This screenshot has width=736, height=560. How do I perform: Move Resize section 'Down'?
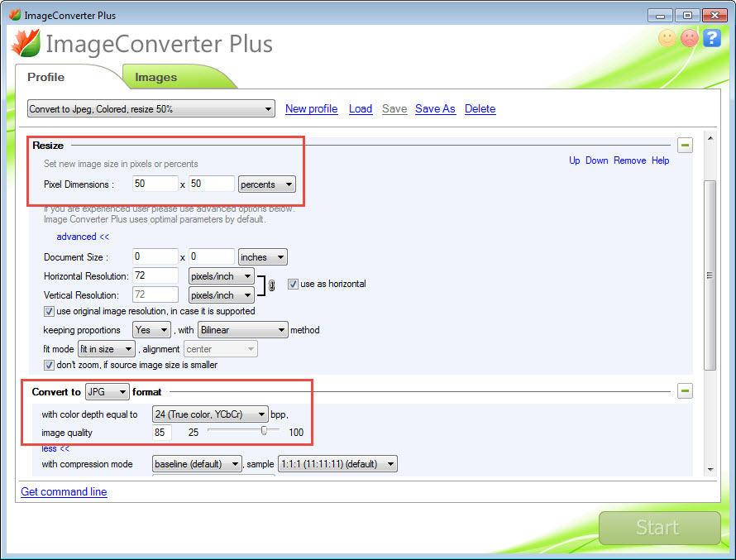click(x=596, y=160)
